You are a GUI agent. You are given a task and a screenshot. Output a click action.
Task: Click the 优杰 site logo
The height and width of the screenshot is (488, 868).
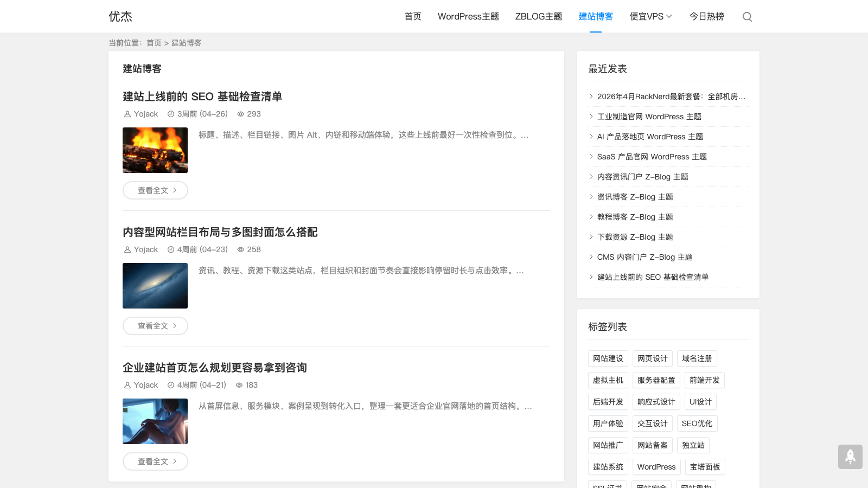point(120,16)
